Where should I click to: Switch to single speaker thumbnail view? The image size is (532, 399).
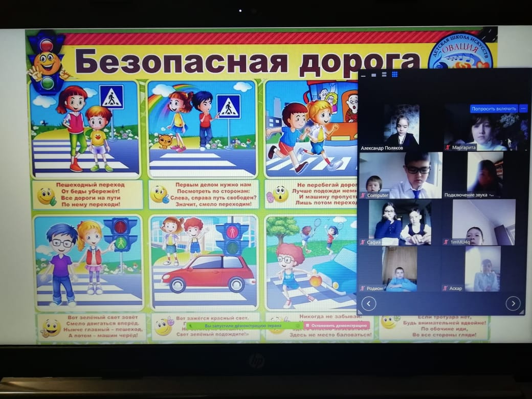click(x=374, y=75)
